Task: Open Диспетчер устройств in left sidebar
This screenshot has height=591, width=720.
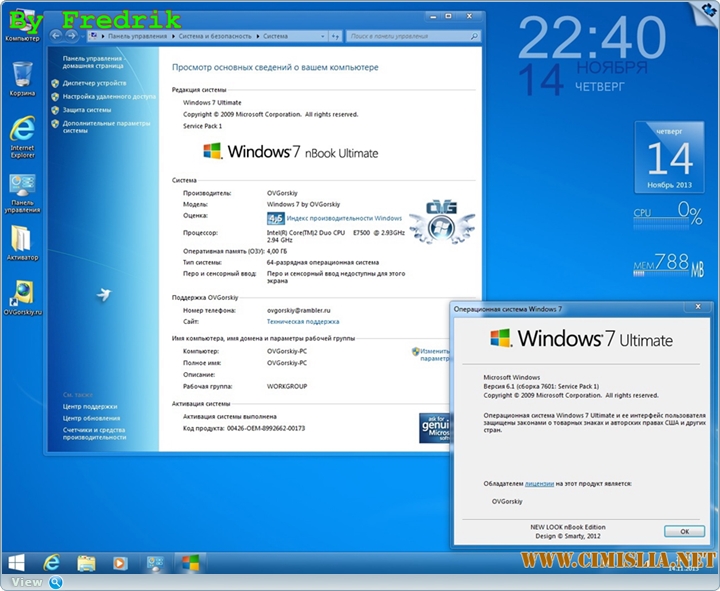Action: [95, 83]
